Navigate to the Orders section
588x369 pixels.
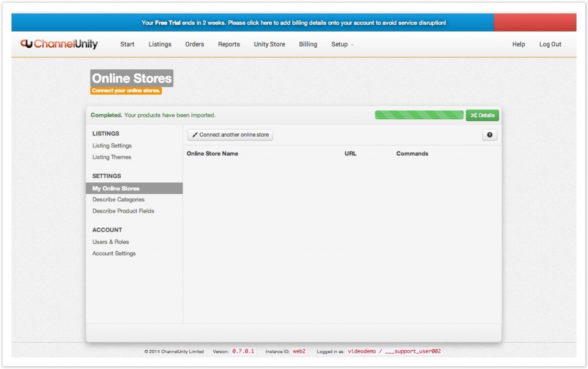pos(195,44)
